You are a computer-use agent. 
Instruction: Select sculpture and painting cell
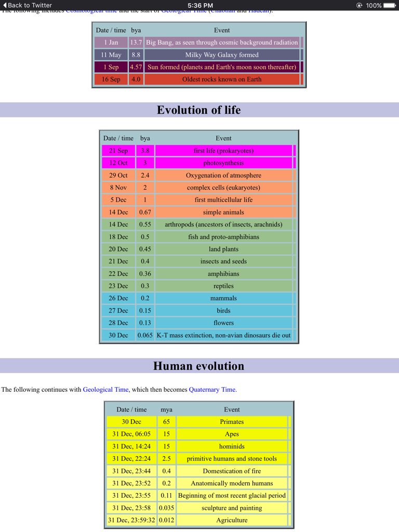click(x=232, y=508)
